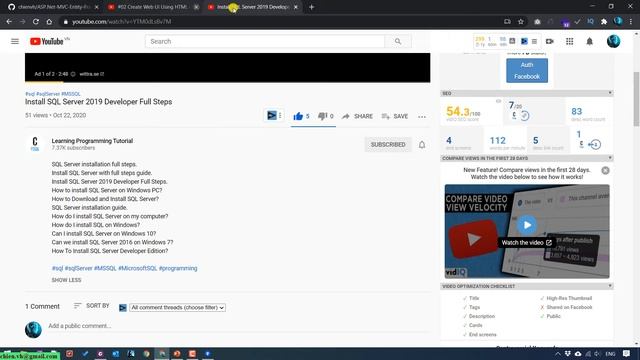Click the Watch the video link
This screenshot has width=640, height=360.
click(x=527, y=242)
